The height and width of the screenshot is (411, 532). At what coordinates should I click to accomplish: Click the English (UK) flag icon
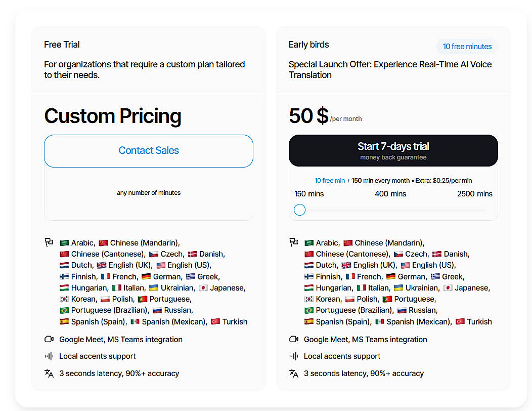click(102, 265)
